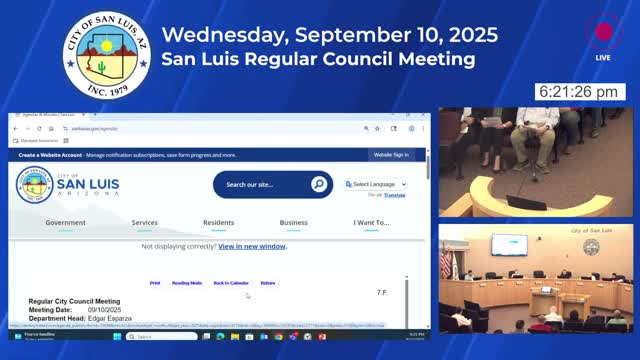Screen dimensions: 640x360
Task: Click the browser forward arrow
Action: tap(28, 129)
